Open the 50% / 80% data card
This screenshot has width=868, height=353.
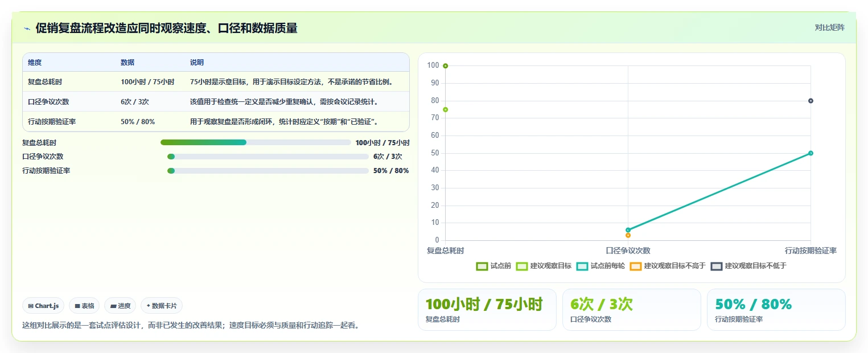coord(776,310)
